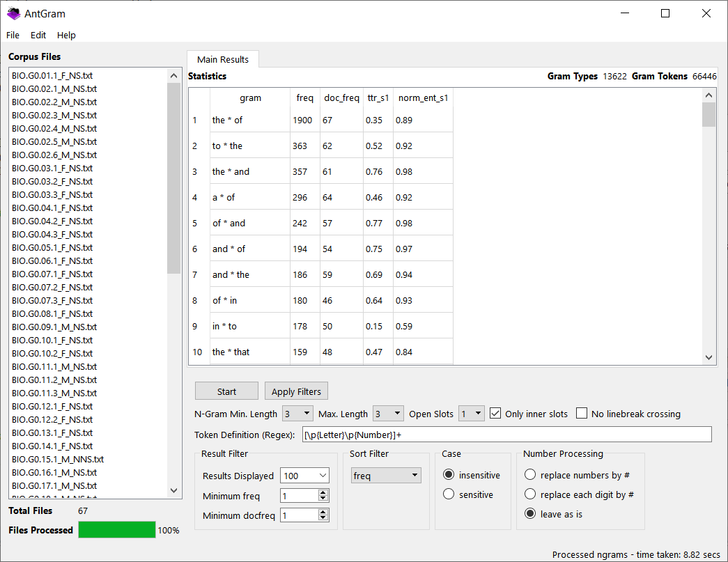The width and height of the screenshot is (728, 562).
Task: Open the File menu
Action: [13, 35]
